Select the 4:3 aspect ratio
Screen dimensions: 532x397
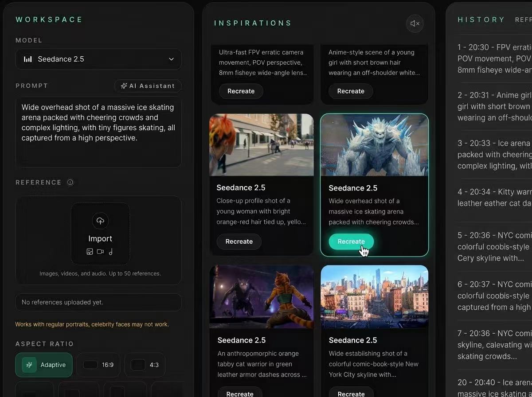coord(145,365)
